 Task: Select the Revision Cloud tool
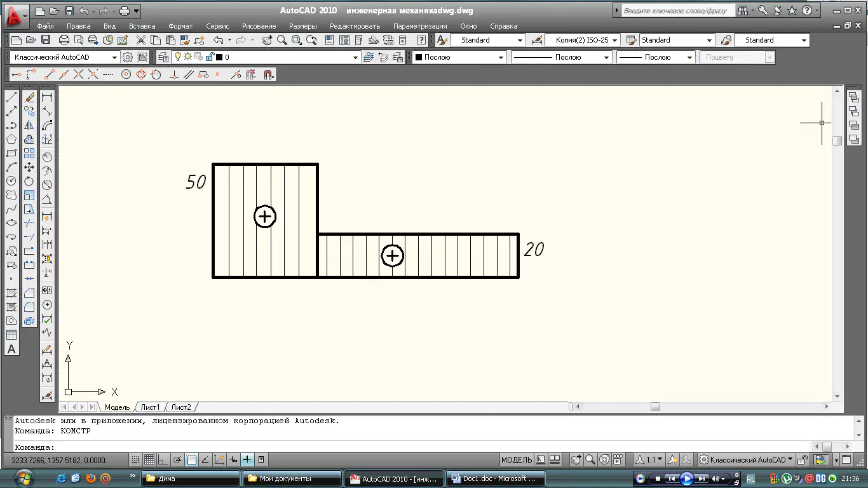11,195
